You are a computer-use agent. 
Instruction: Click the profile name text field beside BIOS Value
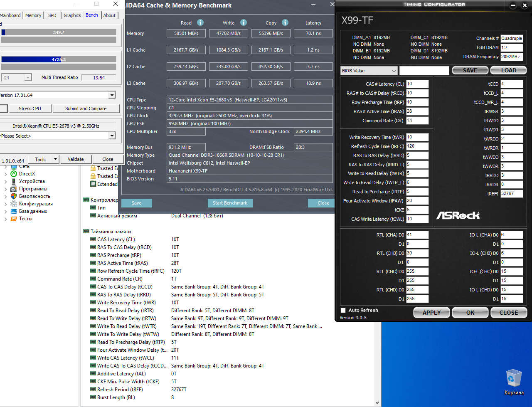point(424,71)
